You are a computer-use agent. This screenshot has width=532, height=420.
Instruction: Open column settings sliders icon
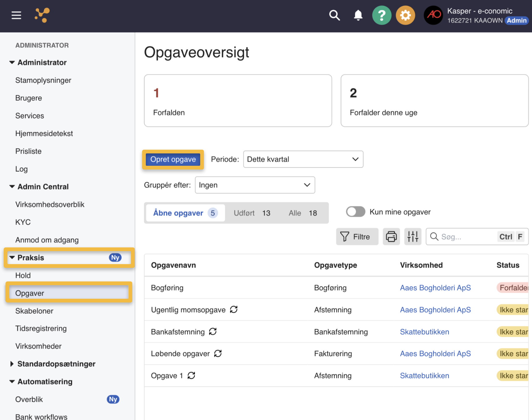[413, 237]
